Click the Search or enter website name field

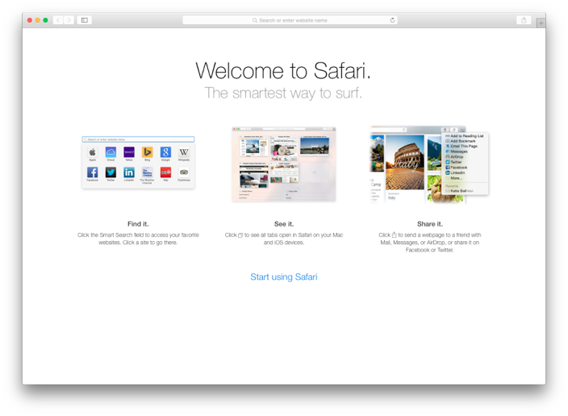pos(290,20)
